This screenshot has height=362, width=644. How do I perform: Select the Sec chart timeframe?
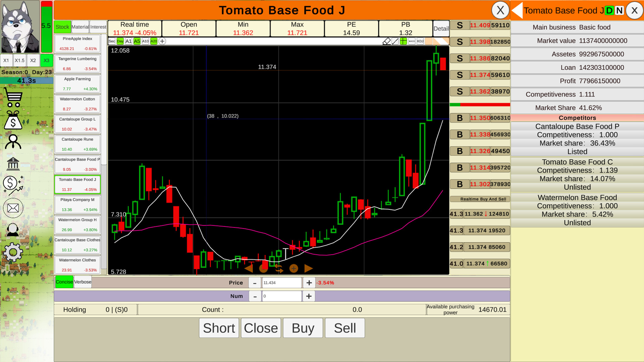point(111,41)
